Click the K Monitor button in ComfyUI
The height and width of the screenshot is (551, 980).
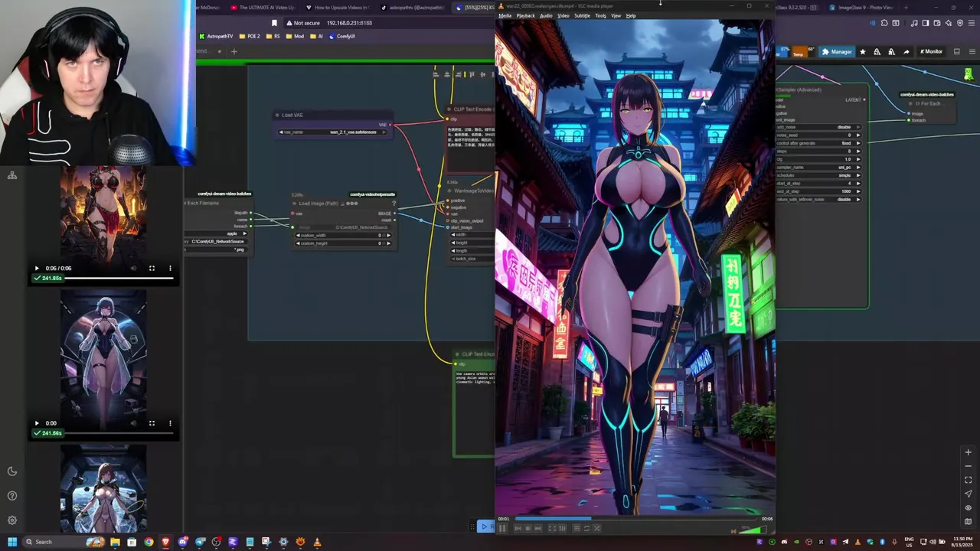(x=931, y=51)
